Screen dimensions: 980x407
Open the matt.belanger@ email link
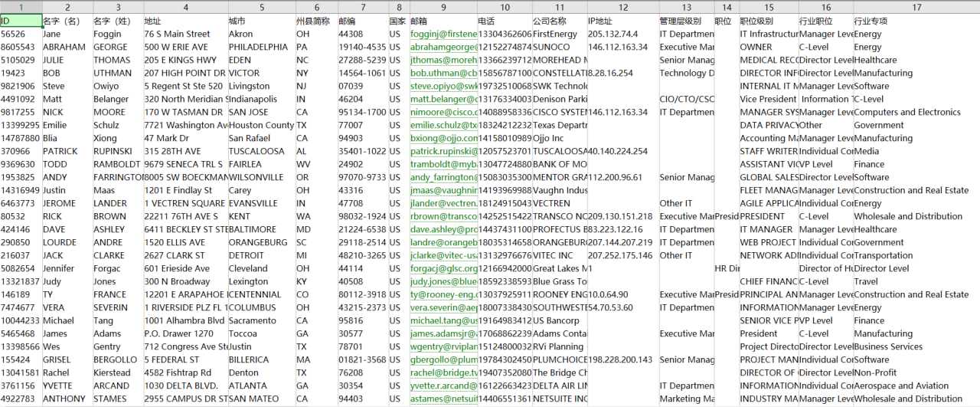coord(443,99)
